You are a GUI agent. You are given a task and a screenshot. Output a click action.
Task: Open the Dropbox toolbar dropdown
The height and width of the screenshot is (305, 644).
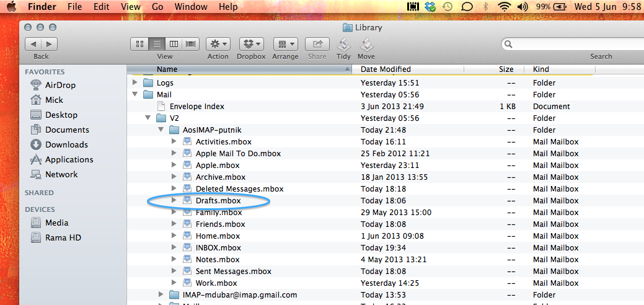tap(252, 43)
